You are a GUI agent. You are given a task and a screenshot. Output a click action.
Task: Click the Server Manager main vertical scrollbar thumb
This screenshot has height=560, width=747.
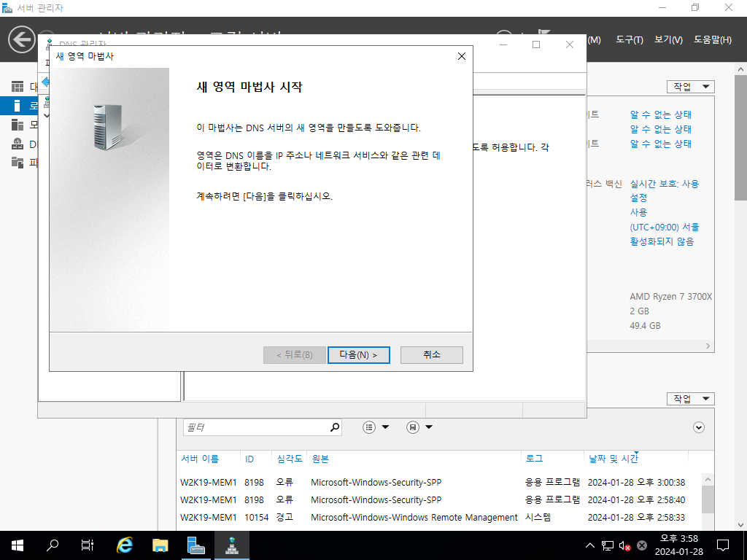pyautogui.click(x=740, y=138)
